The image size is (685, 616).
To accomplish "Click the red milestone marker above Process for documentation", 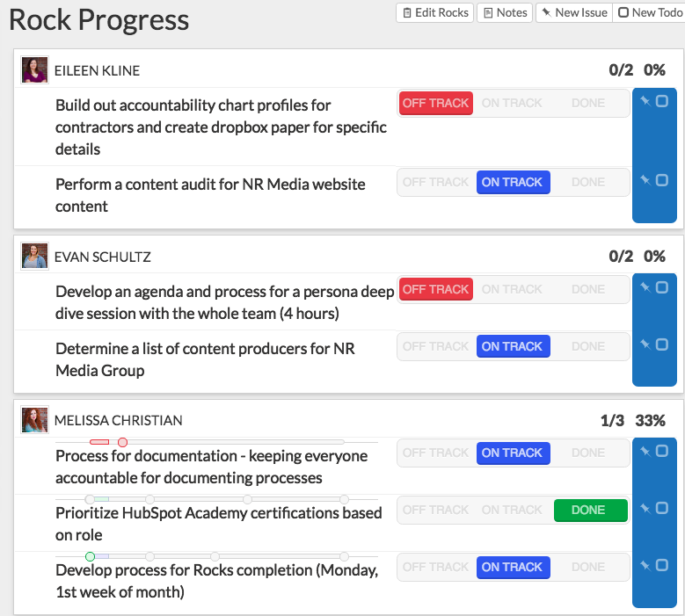I will [122, 442].
